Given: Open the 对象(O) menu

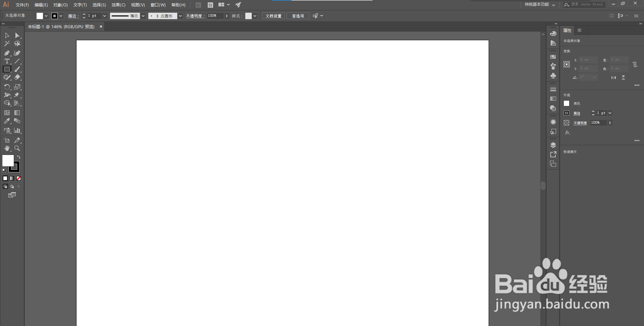Looking at the screenshot, I should coord(60,5).
